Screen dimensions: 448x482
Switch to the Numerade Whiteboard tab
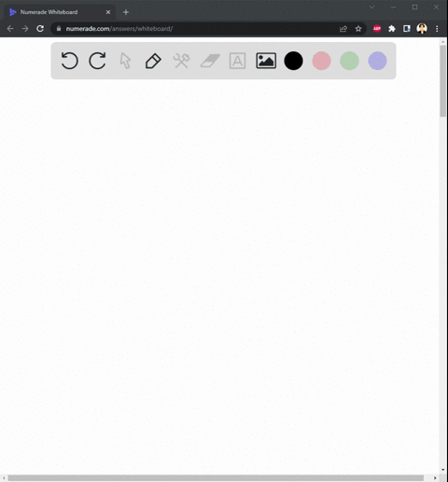[x=60, y=12]
